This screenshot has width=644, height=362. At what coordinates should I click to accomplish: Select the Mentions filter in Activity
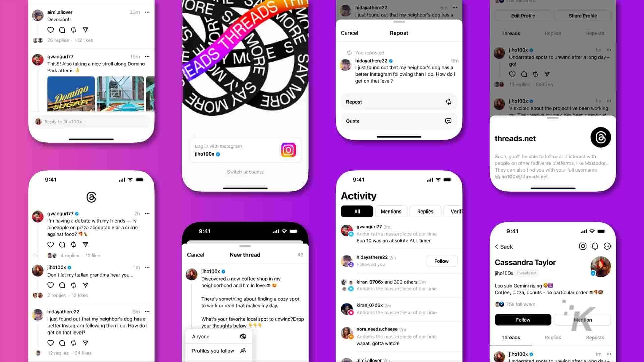coord(391,211)
